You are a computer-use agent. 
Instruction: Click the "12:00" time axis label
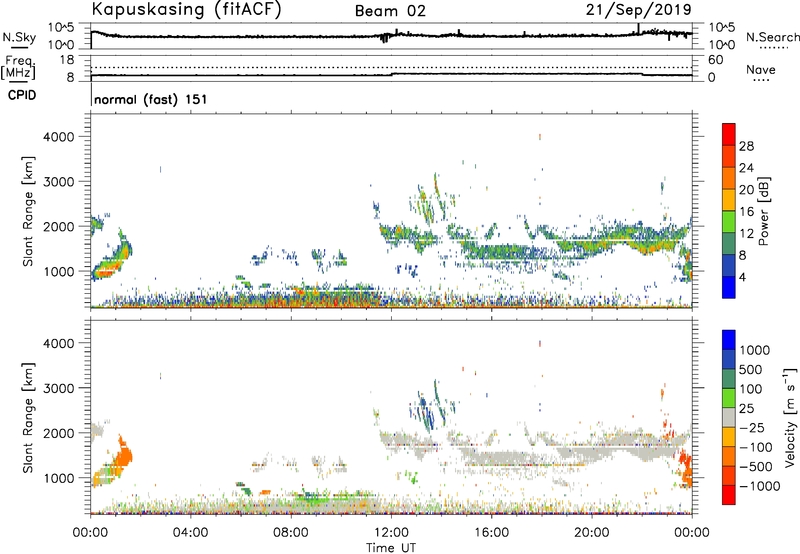pos(391,533)
